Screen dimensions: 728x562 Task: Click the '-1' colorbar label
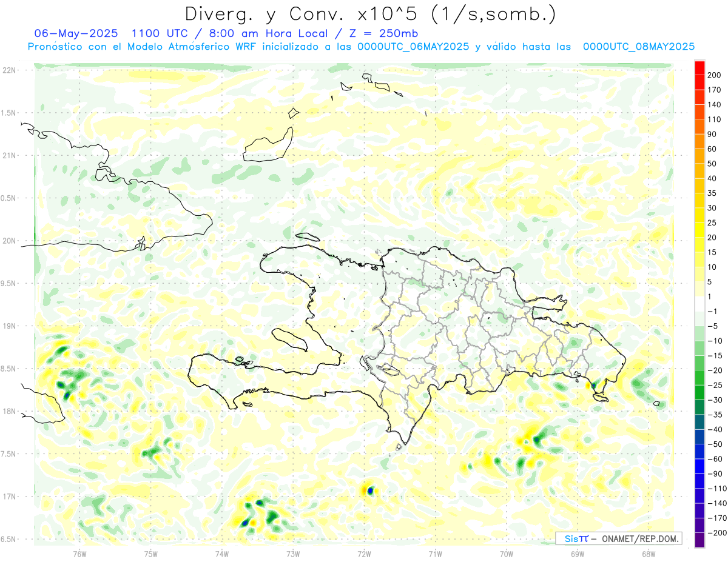pyautogui.click(x=713, y=312)
